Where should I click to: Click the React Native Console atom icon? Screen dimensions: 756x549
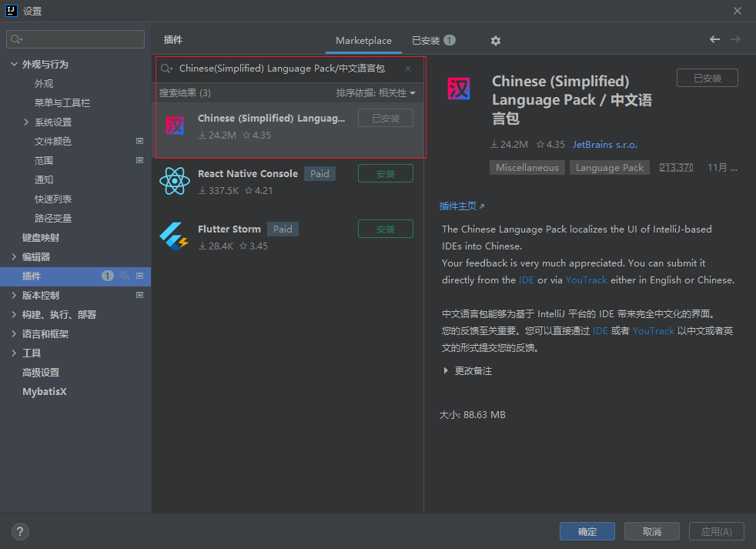175,181
